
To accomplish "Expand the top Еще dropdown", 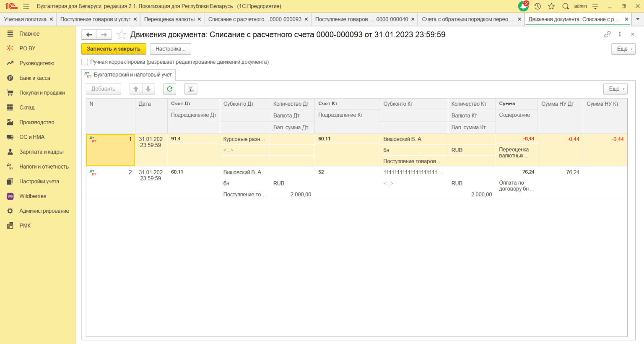I will 623,49.
